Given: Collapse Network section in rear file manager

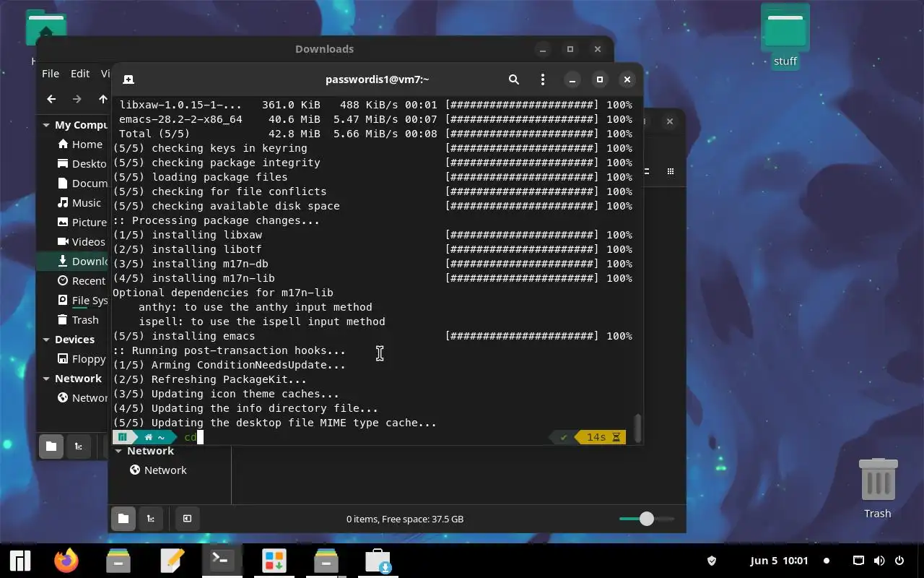Looking at the screenshot, I should tap(118, 451).
